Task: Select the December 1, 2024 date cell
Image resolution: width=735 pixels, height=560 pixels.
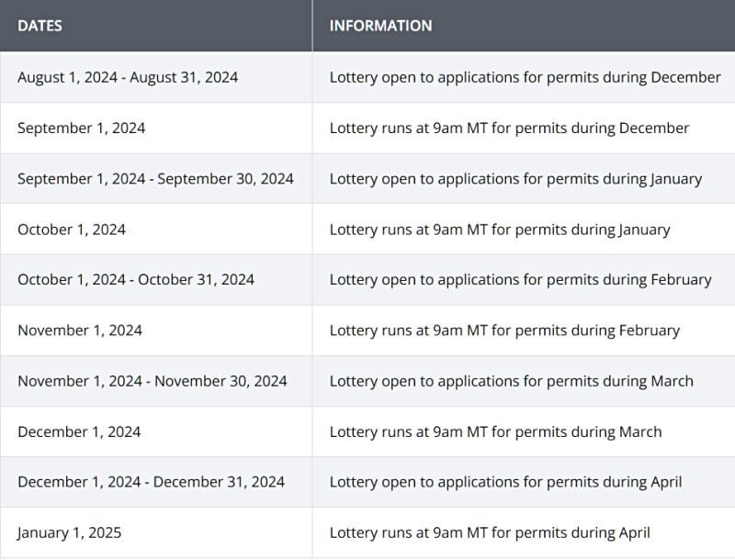Action: click(x=79, y=431)
